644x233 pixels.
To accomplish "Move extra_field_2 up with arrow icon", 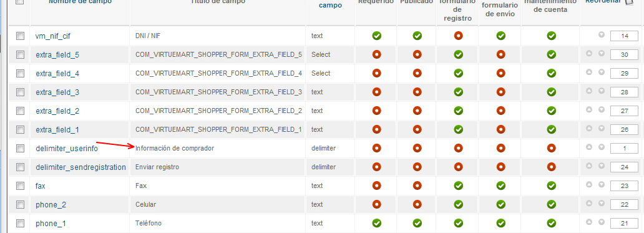I will click(x=589, y=110).
